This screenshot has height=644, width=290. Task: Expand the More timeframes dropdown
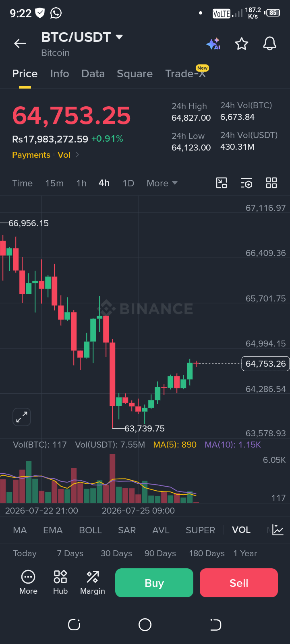pos(162,183)
